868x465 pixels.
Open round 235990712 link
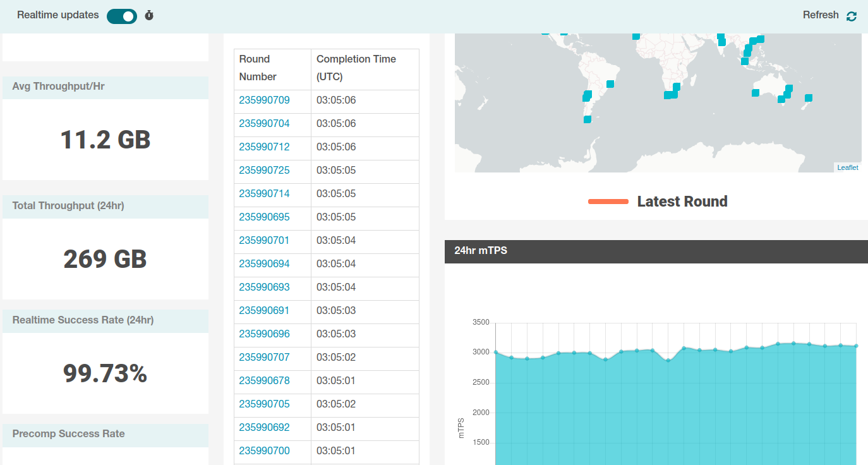coord(264,147)
